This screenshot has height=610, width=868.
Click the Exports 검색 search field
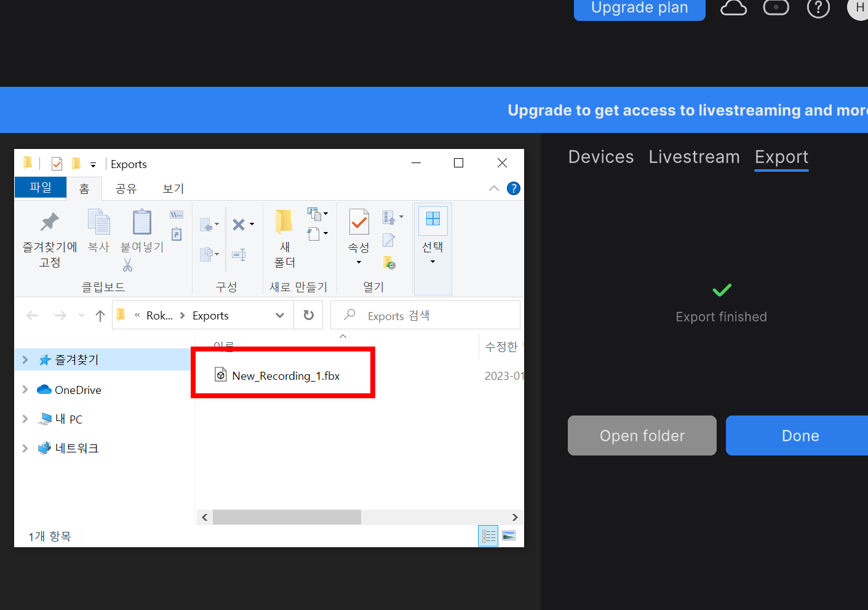425,315
